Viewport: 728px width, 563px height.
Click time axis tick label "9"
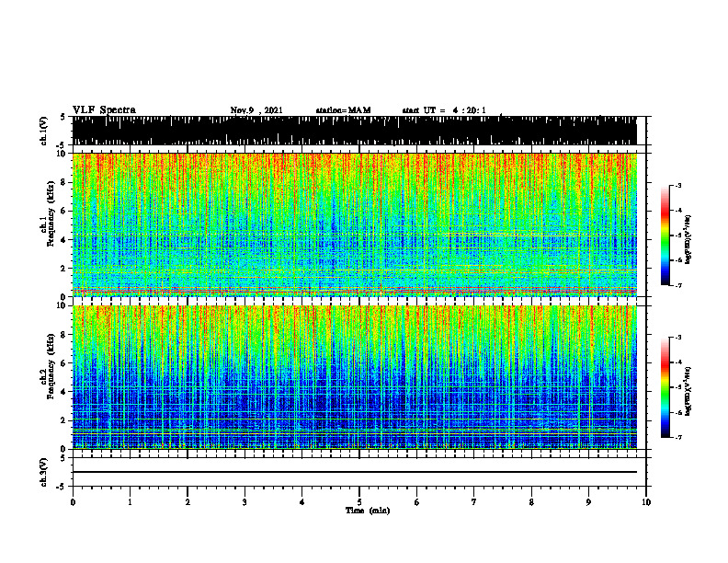588,502
